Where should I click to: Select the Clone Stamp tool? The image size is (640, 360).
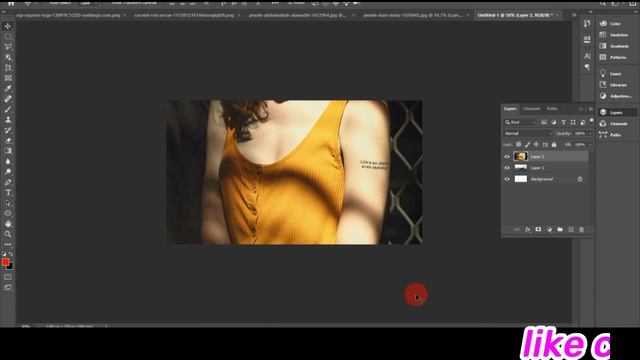8,120
